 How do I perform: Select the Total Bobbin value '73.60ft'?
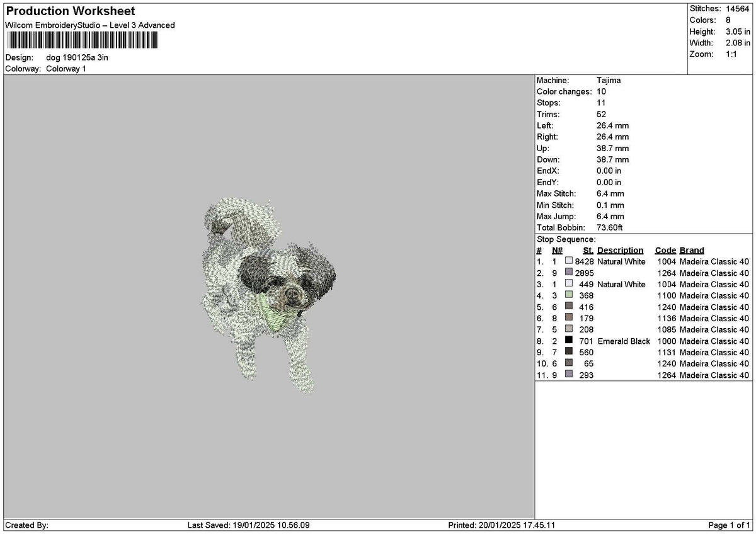(610, 228)
